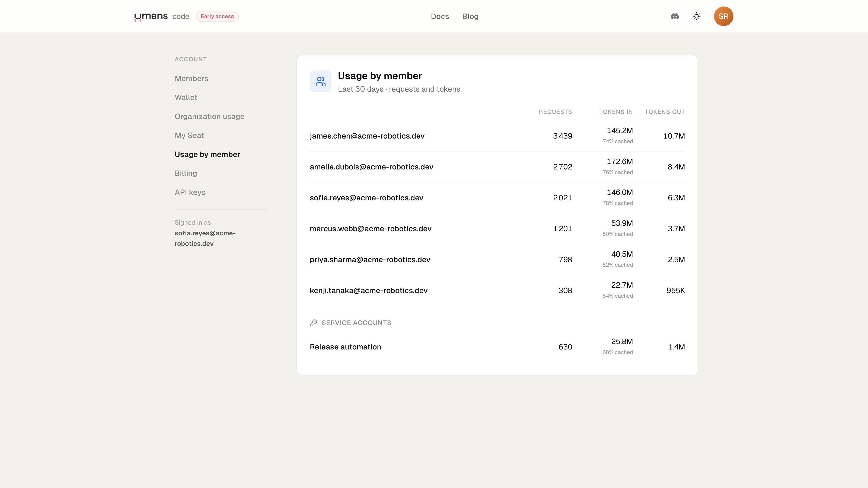
Task: Click the signed-in email in the sidebar
Action: click(205, 239)
